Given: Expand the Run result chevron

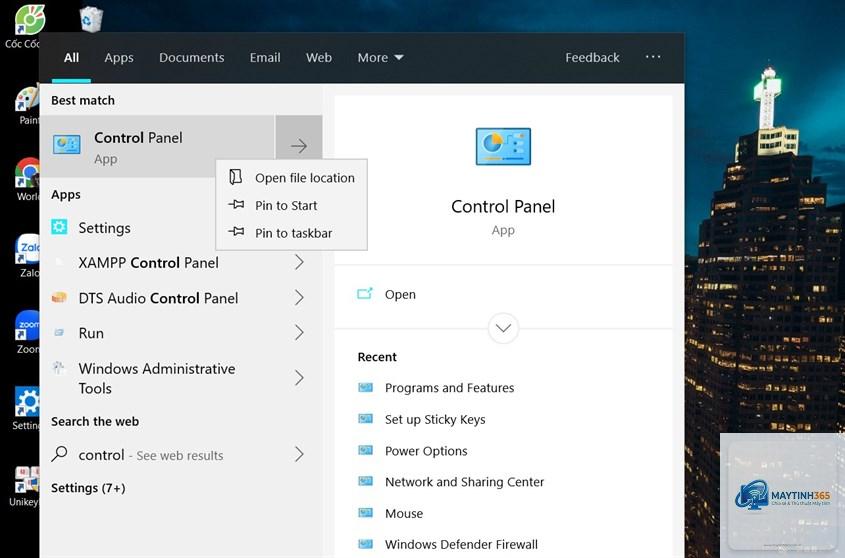Looking at the screenshot, I should [300, 333].
